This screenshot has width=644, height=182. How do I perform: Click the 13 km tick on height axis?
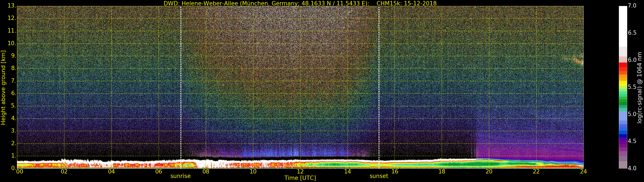coord(11,6)
